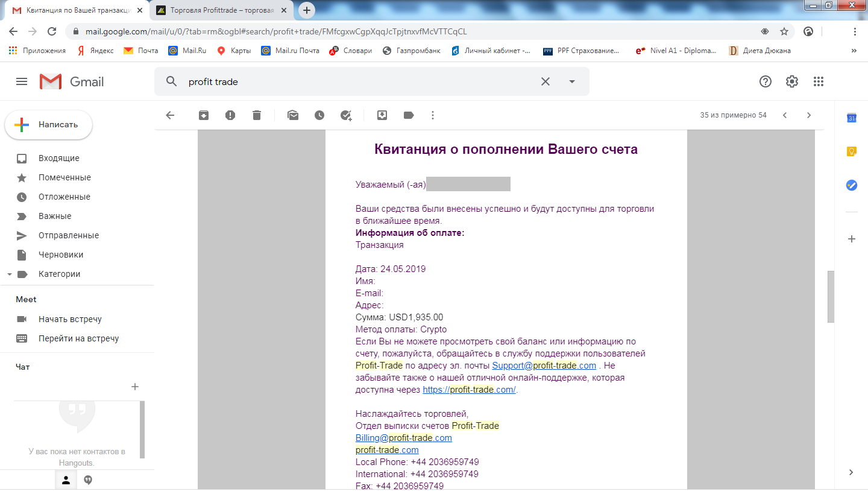The width and height of the screenshot is (868, 491).
Task: Move email to another folder
Action: [x=382, y=115]
